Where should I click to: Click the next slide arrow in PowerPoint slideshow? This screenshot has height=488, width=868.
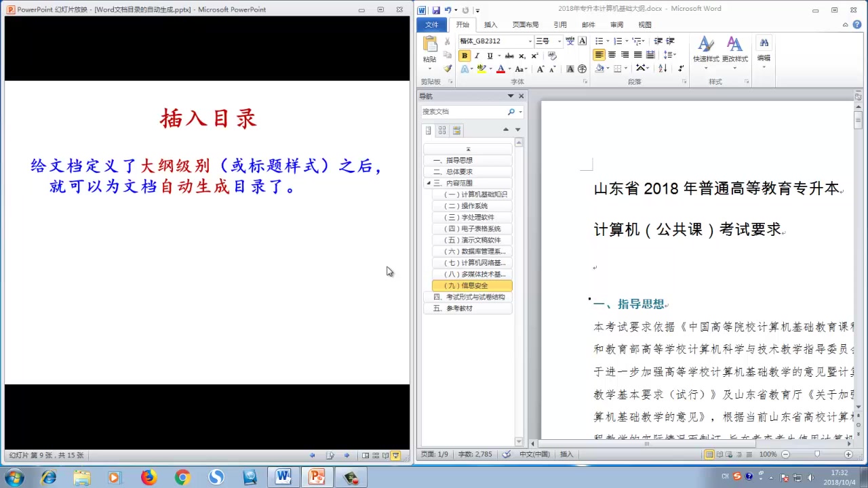347,455
